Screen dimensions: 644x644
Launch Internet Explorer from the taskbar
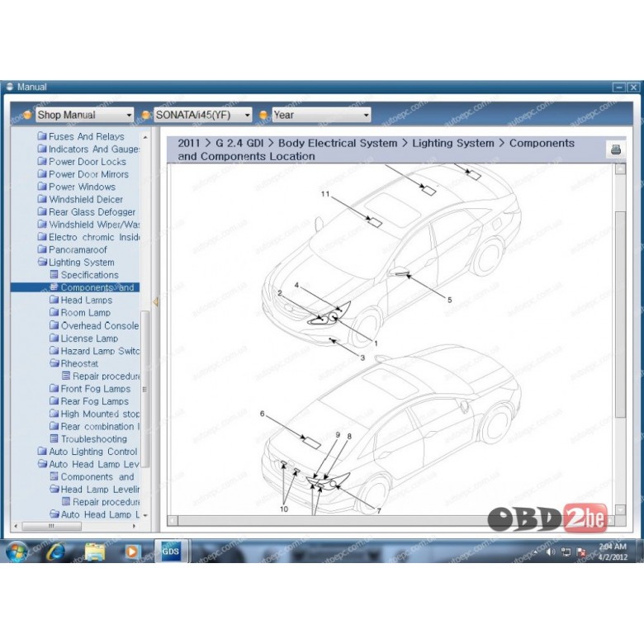click(x=56, y=552)
